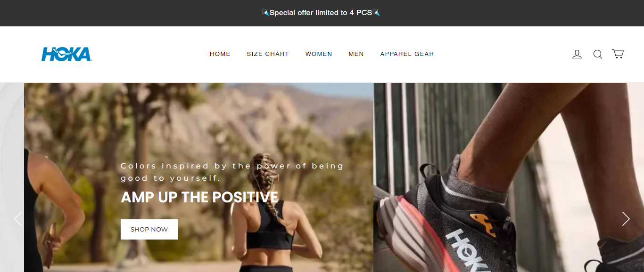Click the SHOP NOW button
The width and height of the screenshot is (644, 272).
pos(149,229)
